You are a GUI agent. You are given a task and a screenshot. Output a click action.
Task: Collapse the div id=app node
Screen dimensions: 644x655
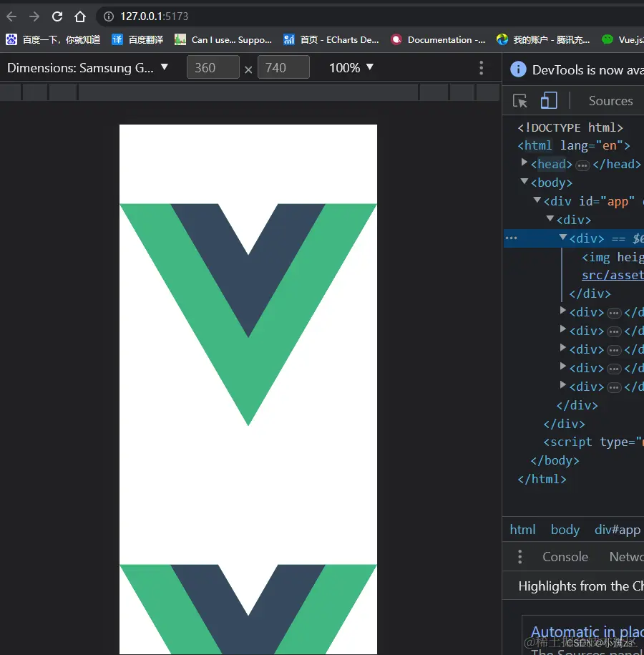537,200
